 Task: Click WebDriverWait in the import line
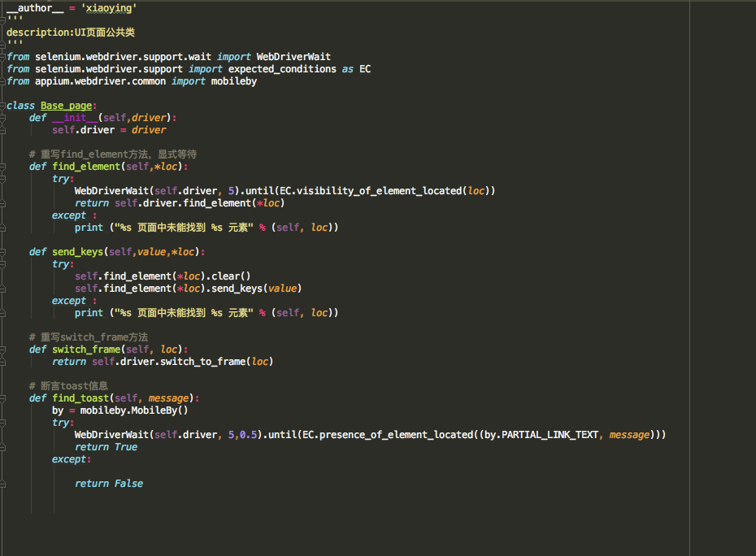click(x=293, y=57)
